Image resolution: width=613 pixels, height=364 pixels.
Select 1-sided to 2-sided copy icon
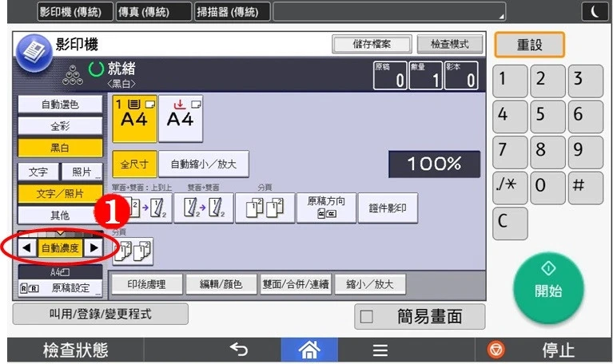pyautogui.click(x=142, y=208)
